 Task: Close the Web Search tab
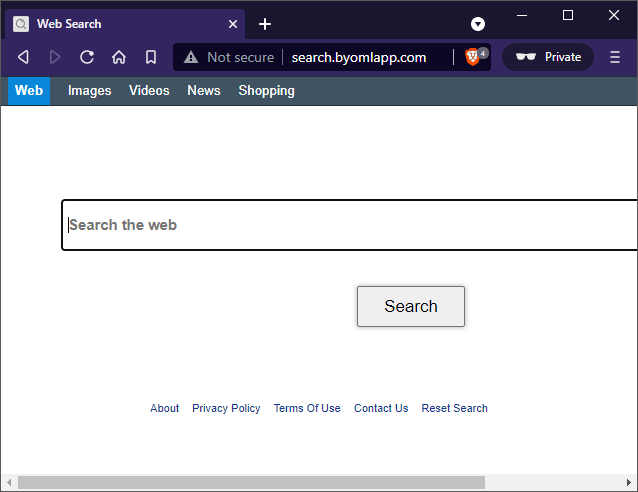(233, 24)
